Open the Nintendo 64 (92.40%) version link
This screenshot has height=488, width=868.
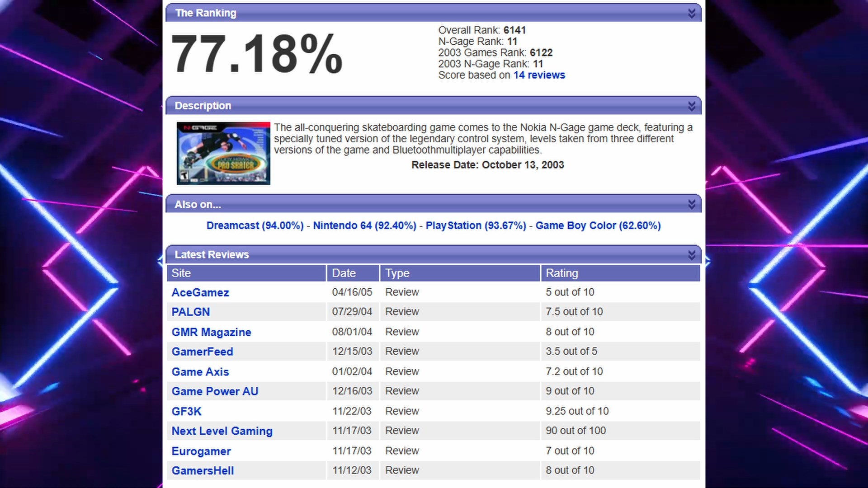tap(364, 225)
